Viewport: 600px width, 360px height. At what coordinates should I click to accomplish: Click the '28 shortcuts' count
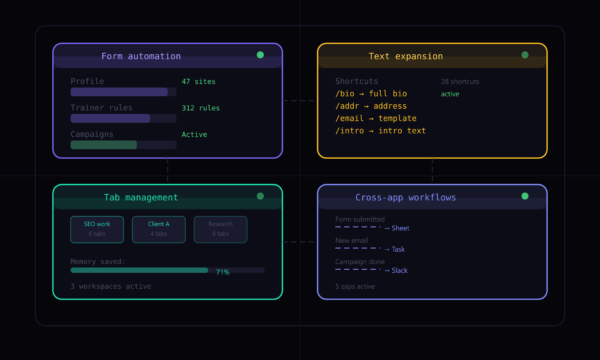(460, 81)
